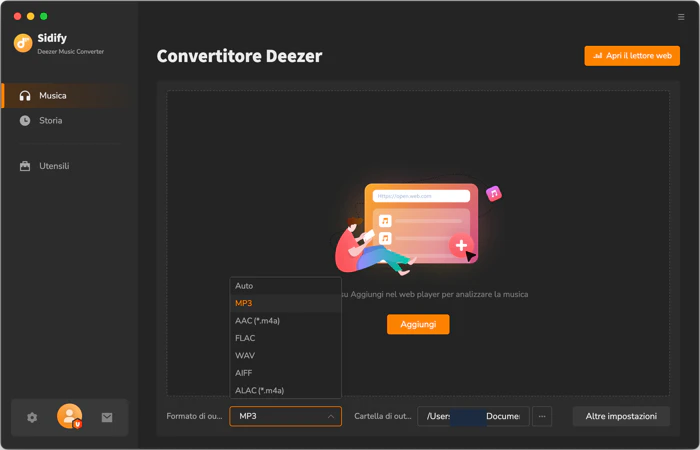
Task: Collapse the MP3 output format dropdown
Action: tap(285, 416)
